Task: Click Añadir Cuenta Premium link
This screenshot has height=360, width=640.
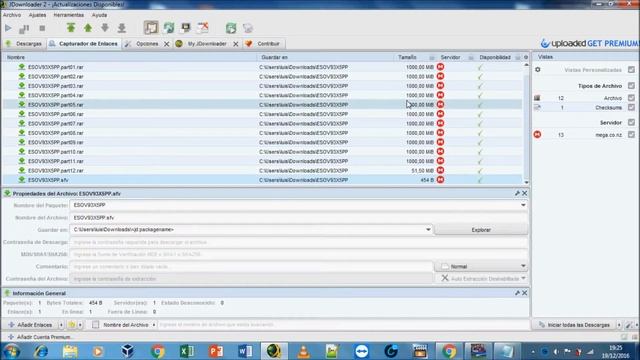Action: click(40, 337)
